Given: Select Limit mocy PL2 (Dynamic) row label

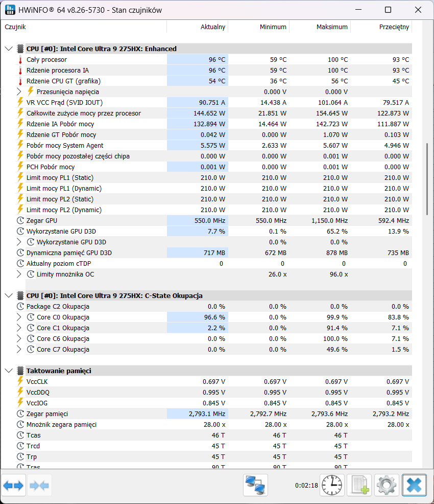Looking at the screenshot, I should (x=64, y=210).
